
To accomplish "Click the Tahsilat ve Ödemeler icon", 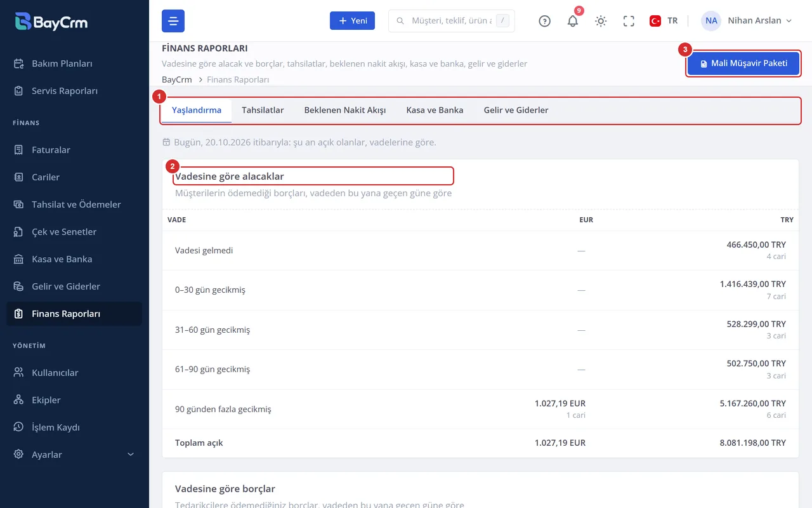I will (19, 204).
